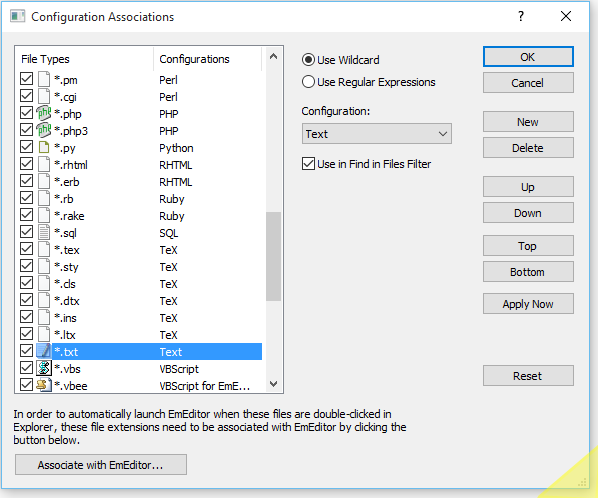Choose the Use Wildcard radio button
Image resolution: width=598 pixels, height=498 pixels.
(x=308, y=60)
